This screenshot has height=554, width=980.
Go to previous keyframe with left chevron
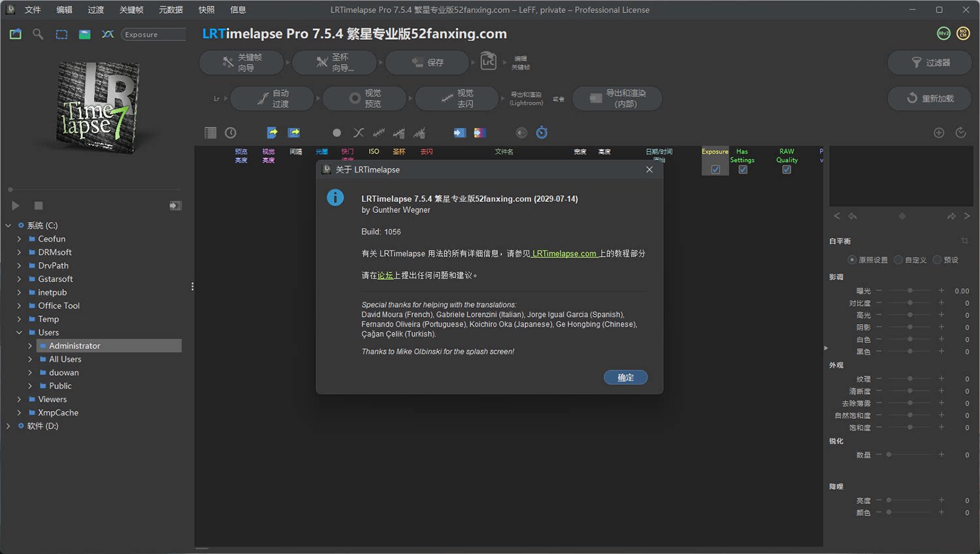coord(837,216)
